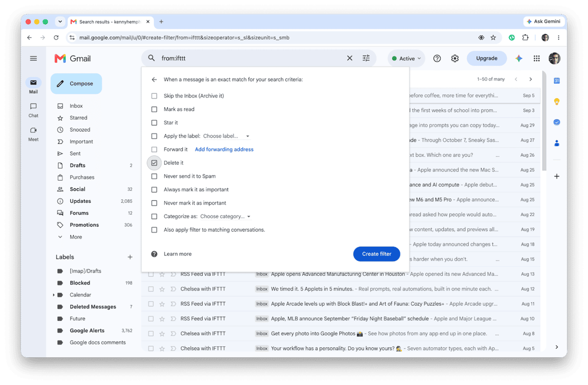
Task: Open the Blocked label
Action: (x=80, y=283)
